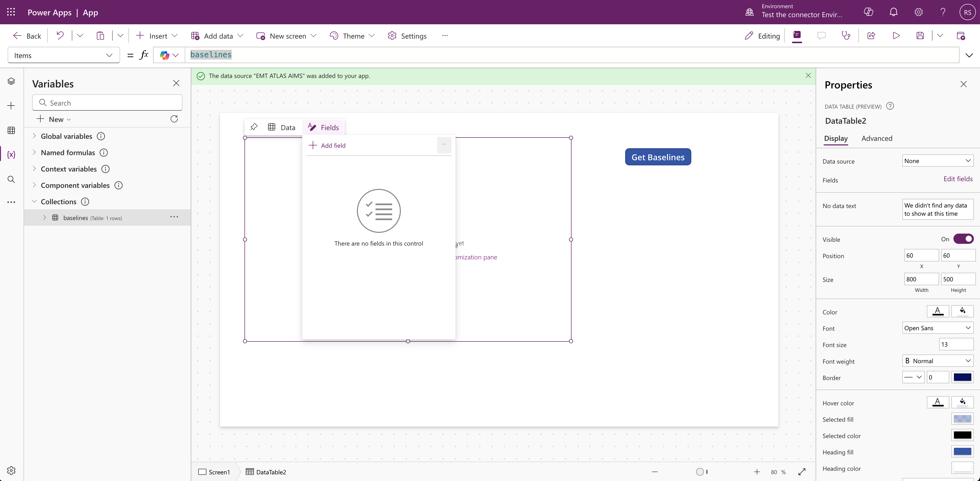Collapse the Collections section

click(34, 201)
